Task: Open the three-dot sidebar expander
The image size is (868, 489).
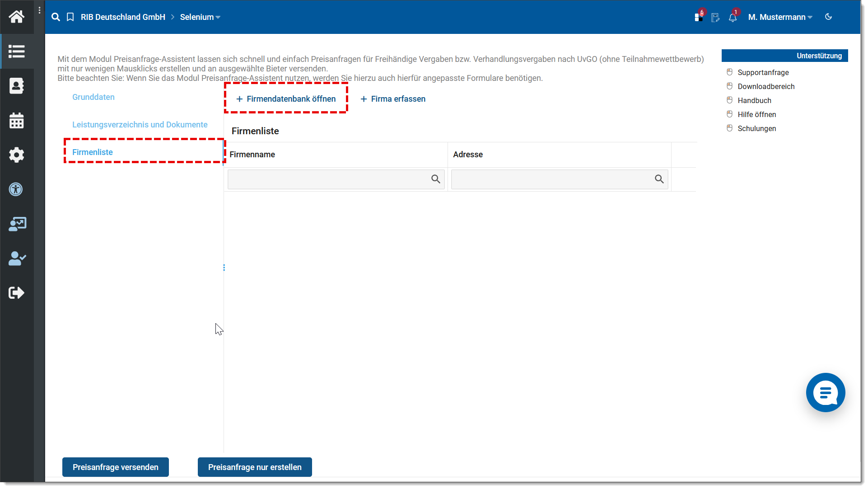Action: 40,10
